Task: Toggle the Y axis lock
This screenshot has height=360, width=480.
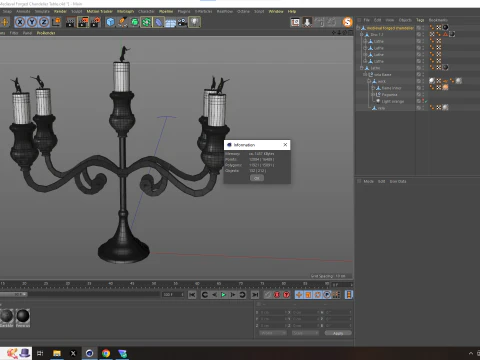Action: click(32, 22)
